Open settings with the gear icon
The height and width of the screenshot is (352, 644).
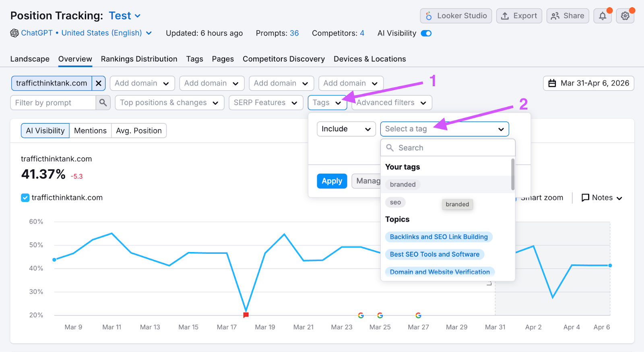pos(625,16)
